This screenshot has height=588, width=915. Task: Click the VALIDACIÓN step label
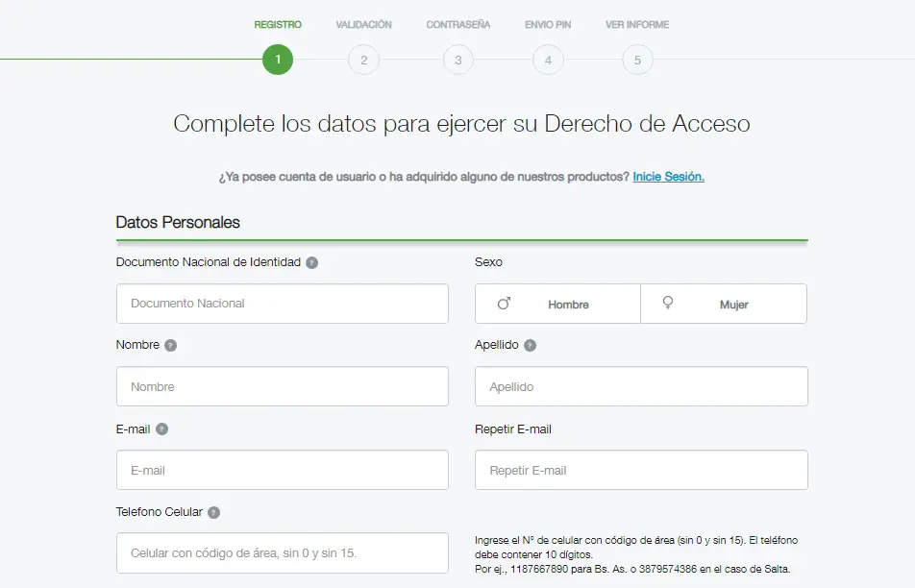pos(363,25)
